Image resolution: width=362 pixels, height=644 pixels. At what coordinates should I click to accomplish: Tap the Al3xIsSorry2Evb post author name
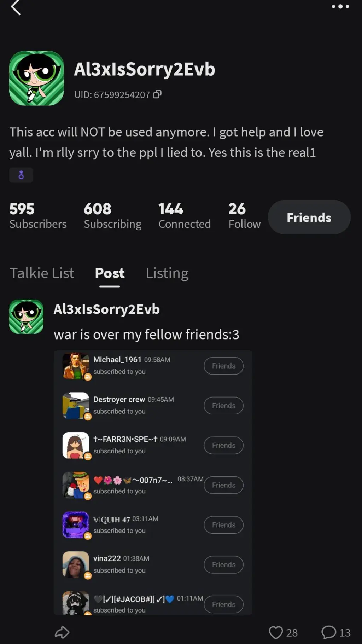point(106,309)
